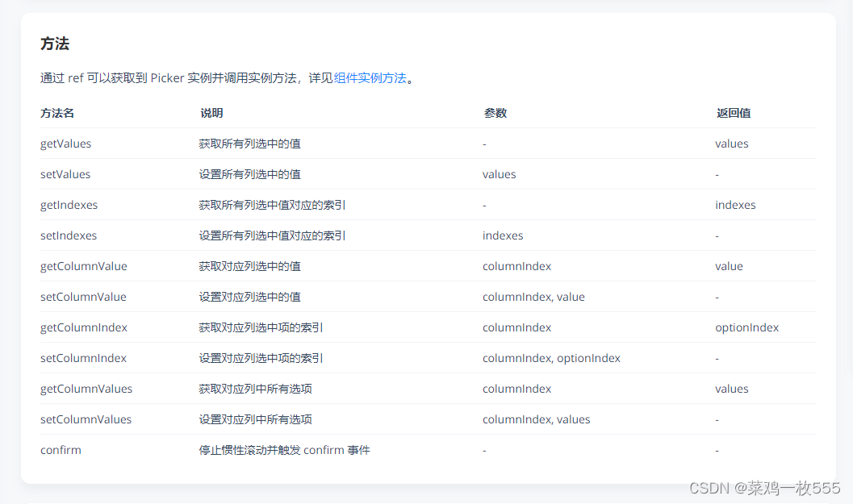This screenshot has width=853, height=504.
Task: Click the getIndexes method name
Action: 69,205
